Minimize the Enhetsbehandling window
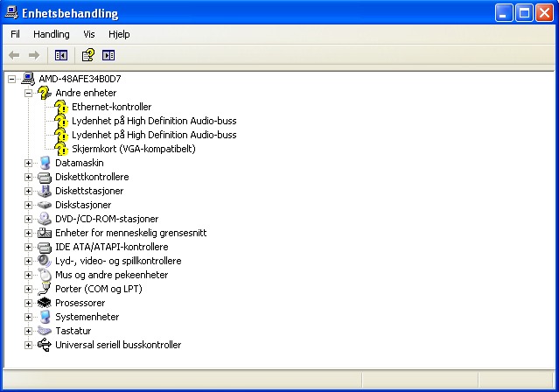The width and height of the screenshot is (559, 392). tap(504, 13)
